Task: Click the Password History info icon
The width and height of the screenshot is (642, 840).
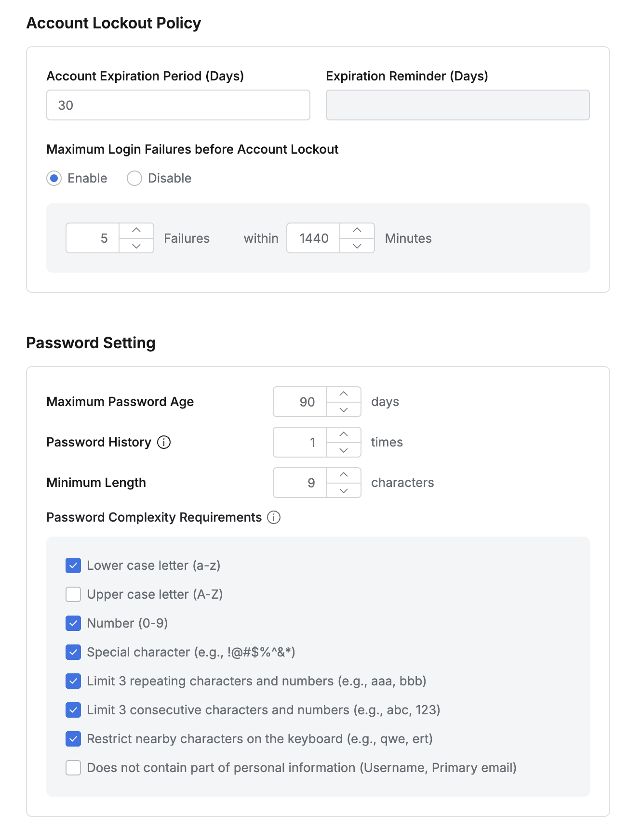Action: tap(164, 442)
